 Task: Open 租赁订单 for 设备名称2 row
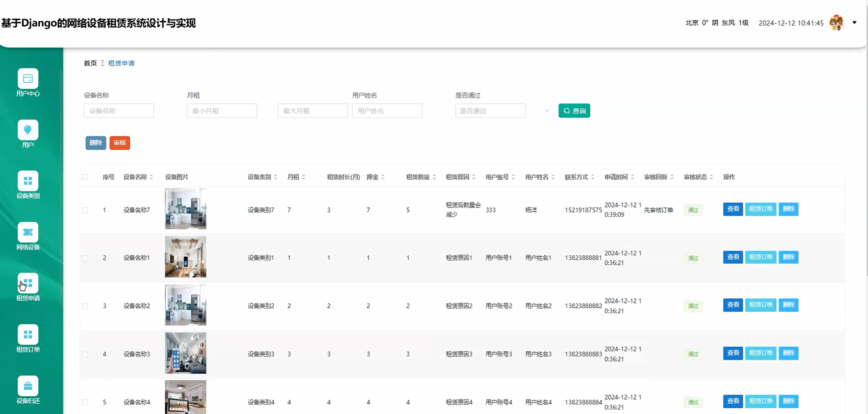761,305
